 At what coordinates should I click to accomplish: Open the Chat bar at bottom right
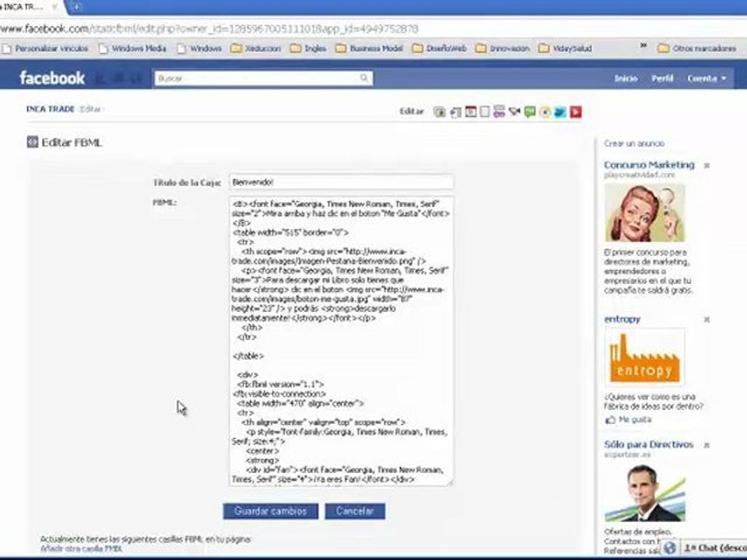pos(714,548)
